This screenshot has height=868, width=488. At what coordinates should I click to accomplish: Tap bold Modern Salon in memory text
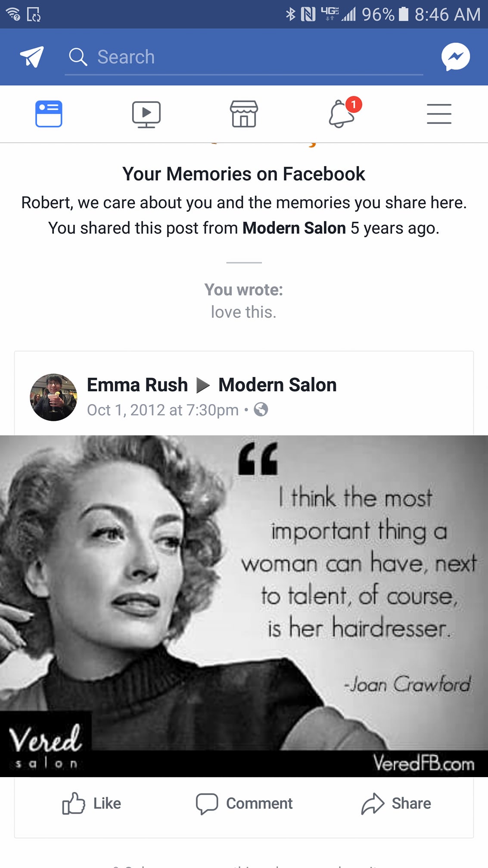tap(294, 228)
